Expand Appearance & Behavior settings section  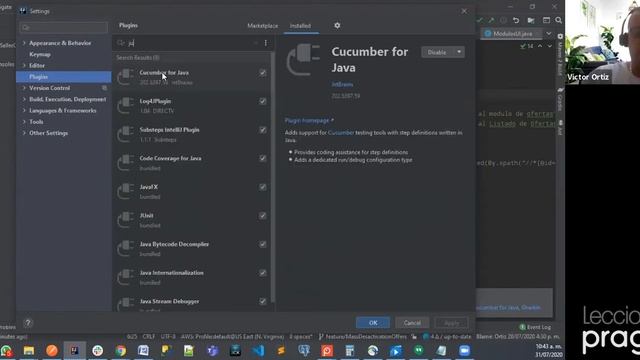(x=24, y=43)
